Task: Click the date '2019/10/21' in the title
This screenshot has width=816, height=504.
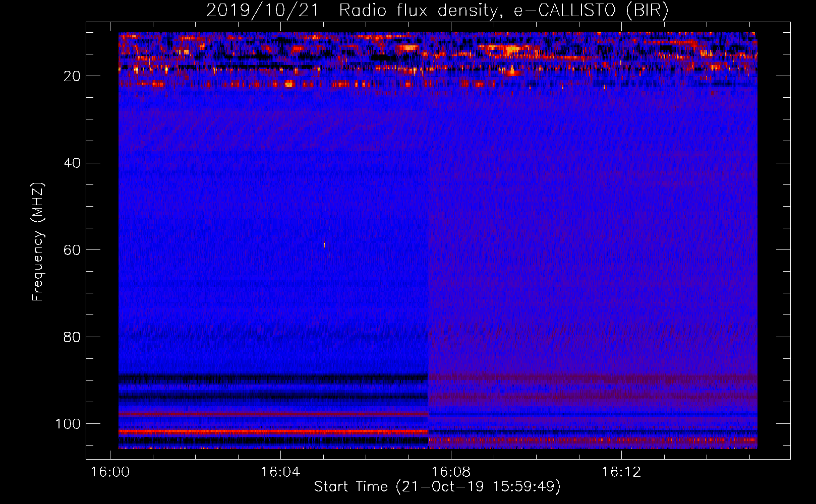Action: (x=262, y=11)
